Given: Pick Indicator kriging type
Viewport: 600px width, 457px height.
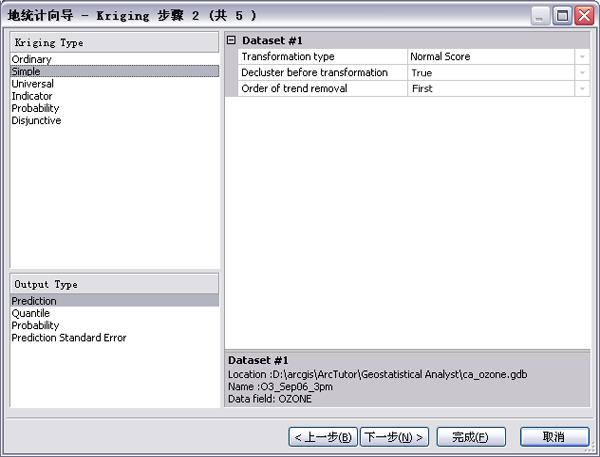Looking at the screenshot, I should [x=33, y=96].
